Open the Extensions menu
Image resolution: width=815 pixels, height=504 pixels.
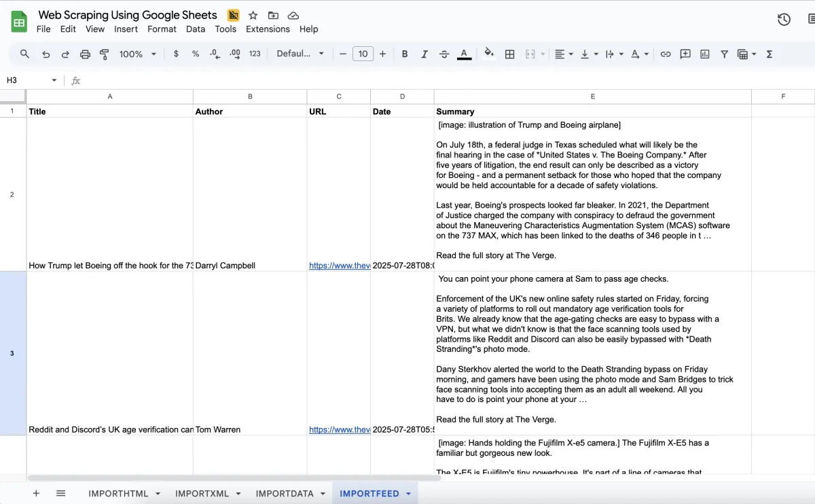268,29
